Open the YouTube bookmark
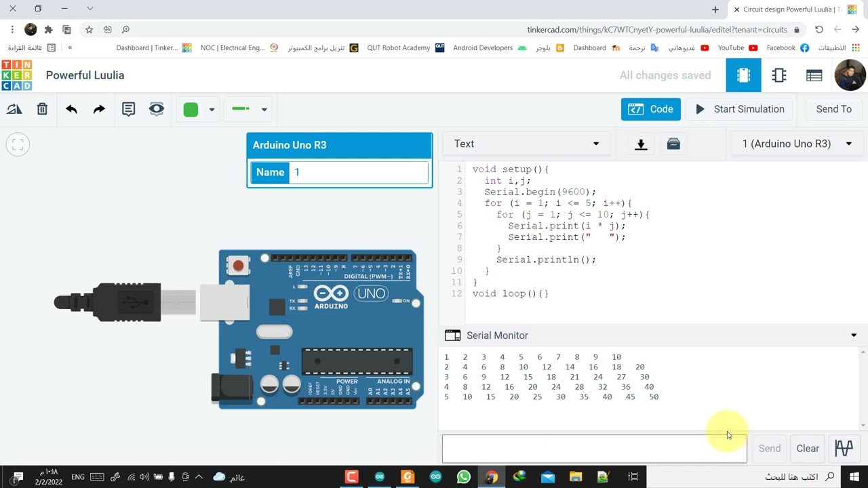The width and height of the screenshot is (868, 488). point(738,48)
